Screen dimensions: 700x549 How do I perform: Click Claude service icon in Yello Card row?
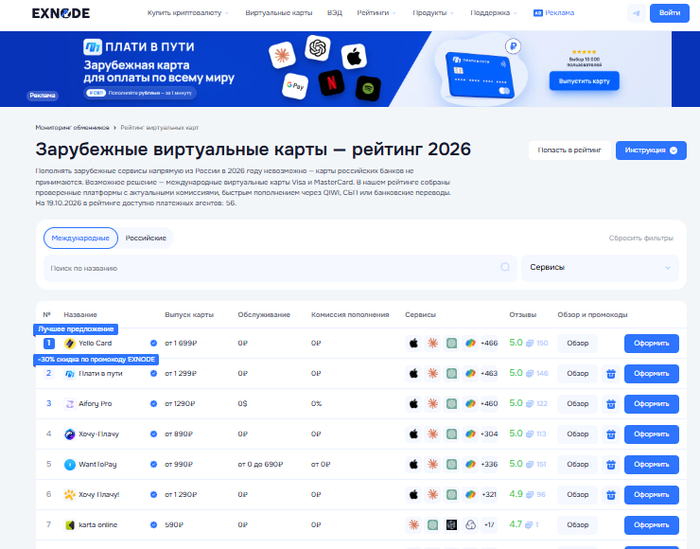pyautogui.click(x=432, y=343)
